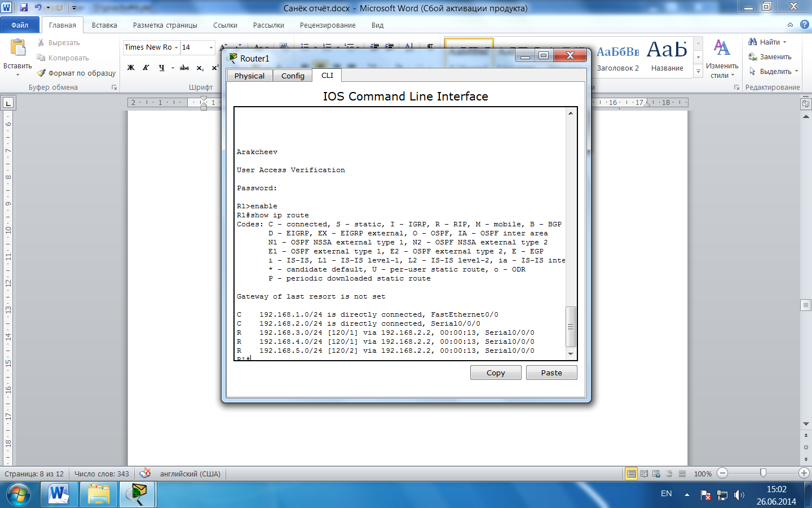Click the Вставить paste icon

[x=17, y=49]
